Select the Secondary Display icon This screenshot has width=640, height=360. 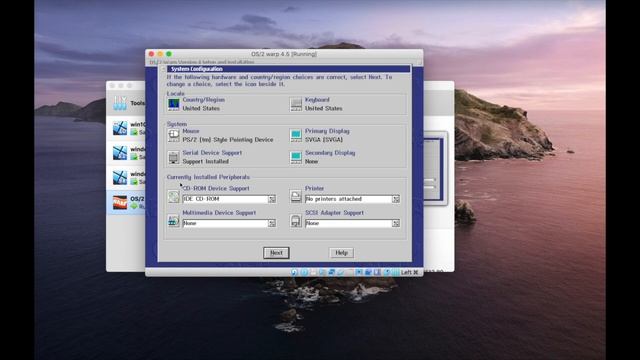click(x=296, y=157)
